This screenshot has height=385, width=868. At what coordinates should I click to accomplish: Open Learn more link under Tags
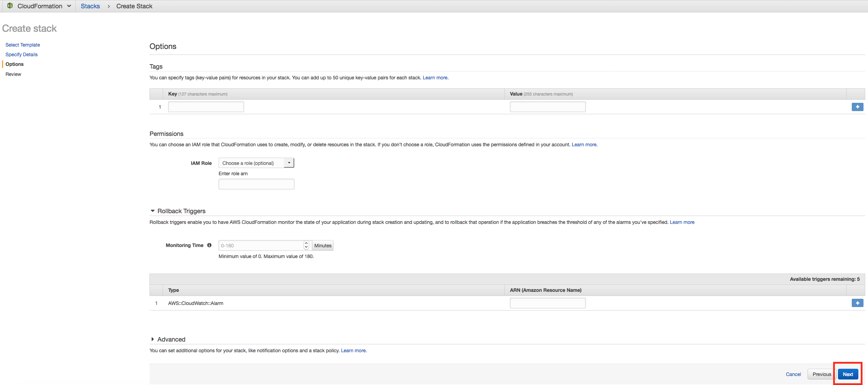click(435, 78)
